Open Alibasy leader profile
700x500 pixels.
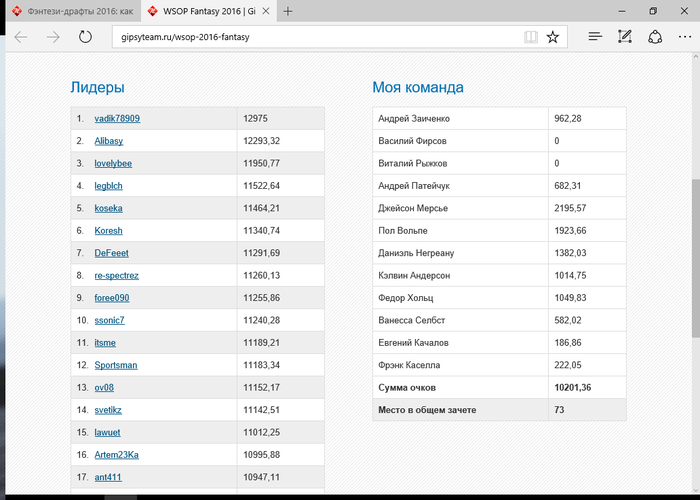tap(108, 141)
